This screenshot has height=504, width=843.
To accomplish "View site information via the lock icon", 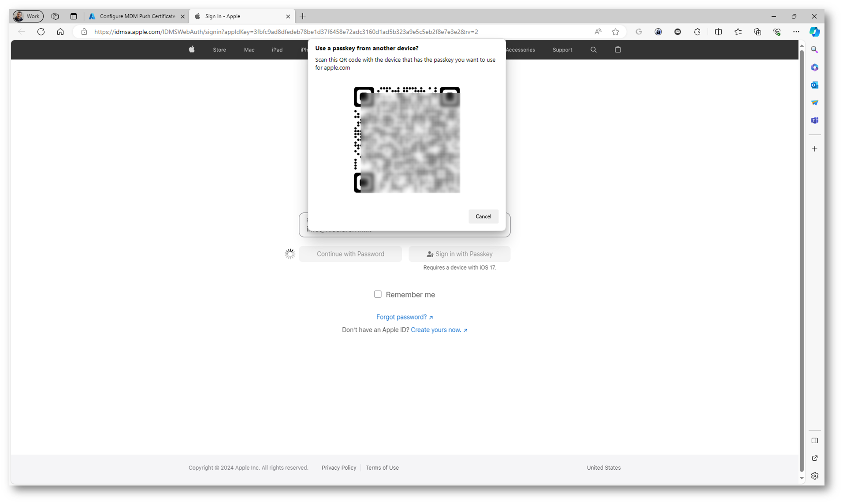I will (84, 32).
